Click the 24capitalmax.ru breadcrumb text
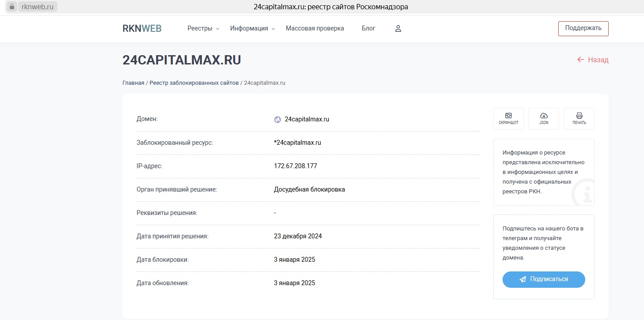This screenshot has height=320, width=644. pyautogui.click(x=265, y=83)
